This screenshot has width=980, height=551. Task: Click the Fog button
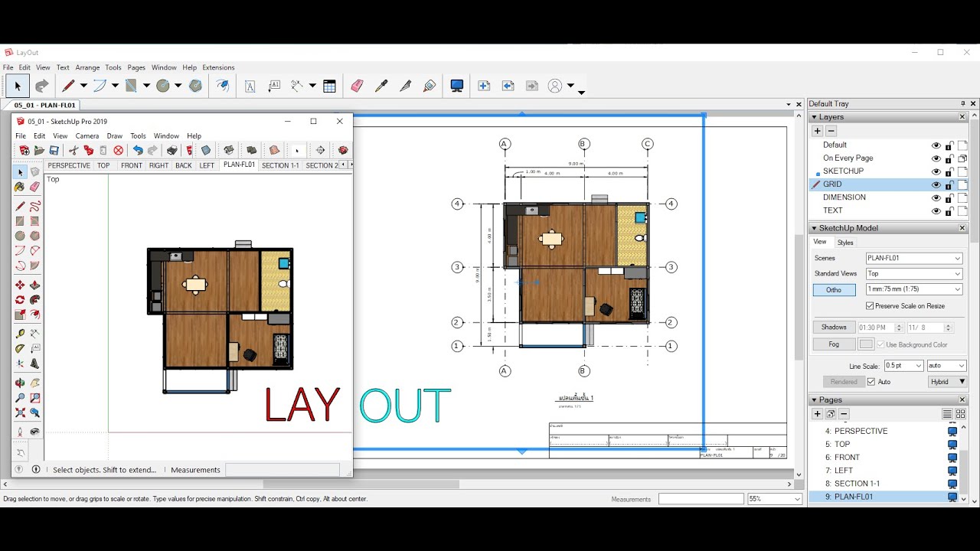point(834,344)
